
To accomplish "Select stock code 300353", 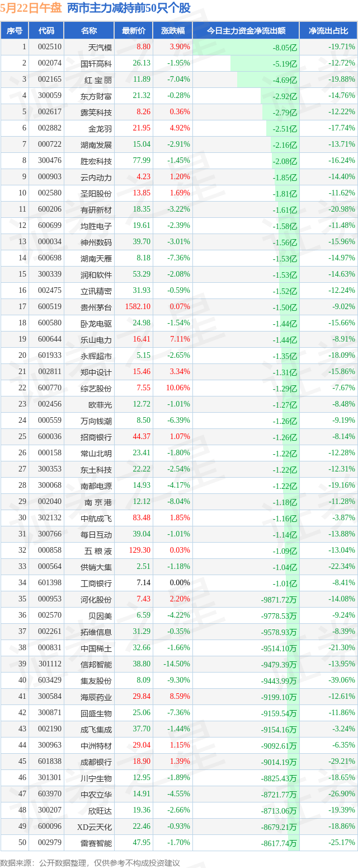I will [50, 469].
